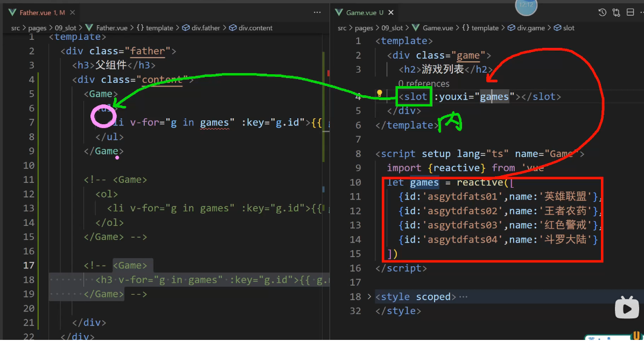644x341 pixels.
Task: Click the string 'asgytdfats01'
Action: (x=463, y=196)
